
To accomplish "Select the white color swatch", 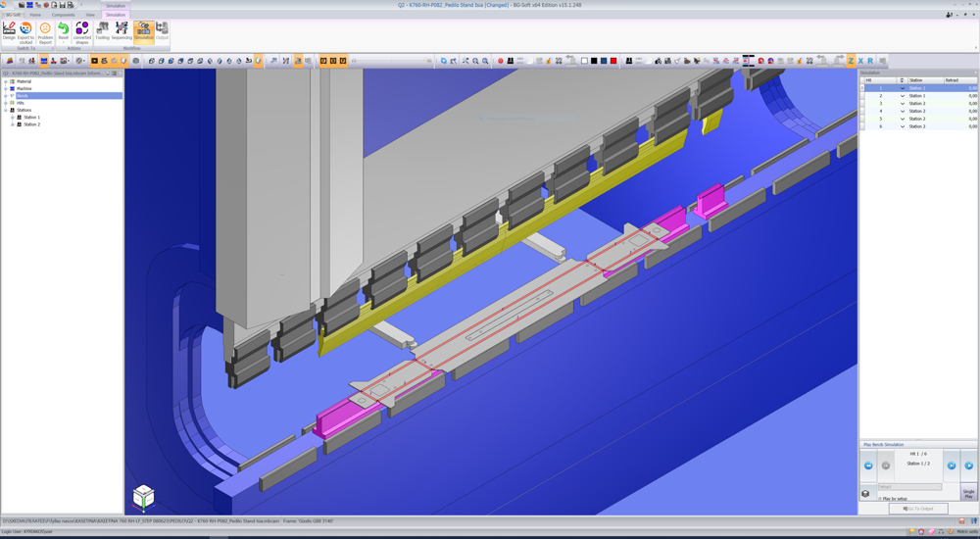I will [584, 61].
